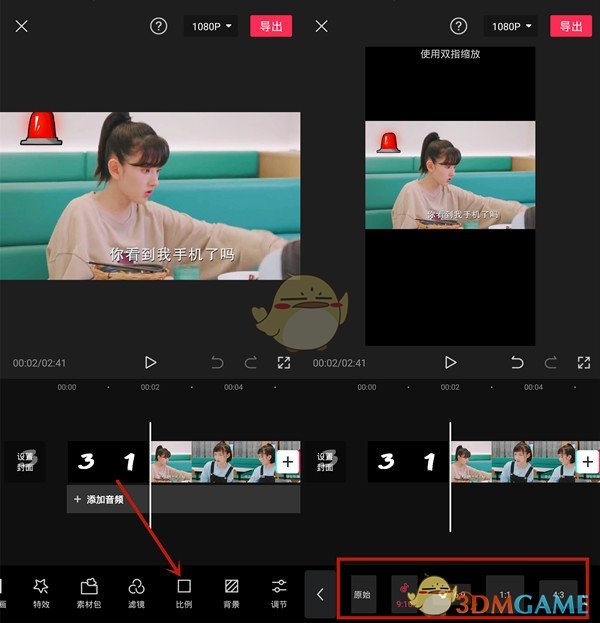The height and width of the screenshot is (623, 600).
Task: Open 比例 aspect ratio tool
Action: point(184,593)
